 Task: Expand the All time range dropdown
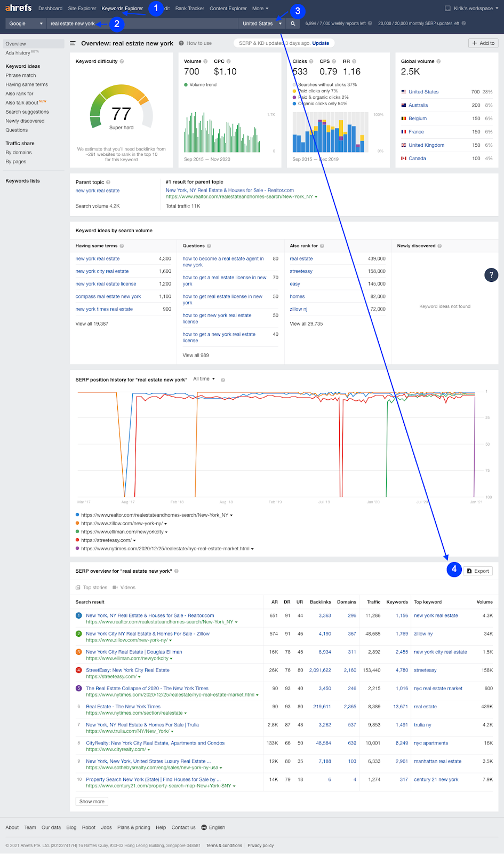204,379
